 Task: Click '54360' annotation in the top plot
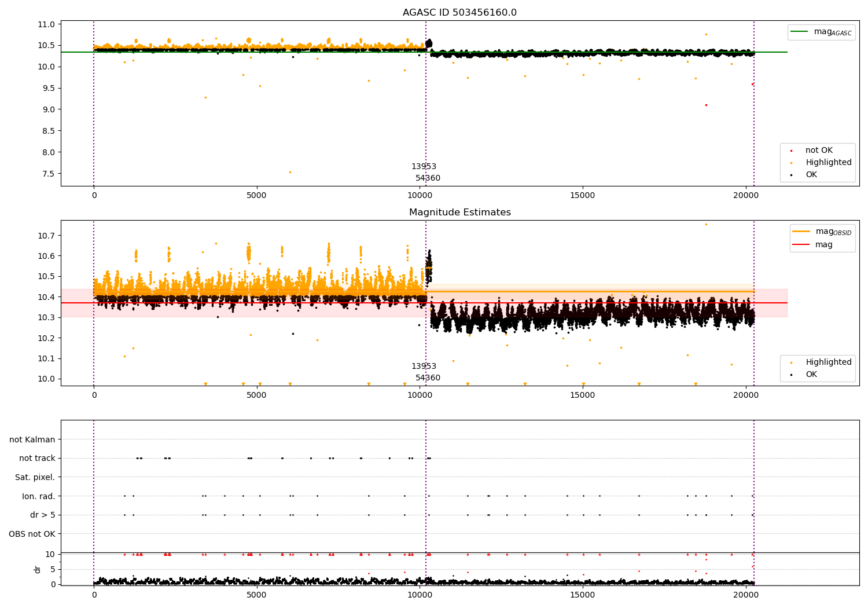pos(428,178)
